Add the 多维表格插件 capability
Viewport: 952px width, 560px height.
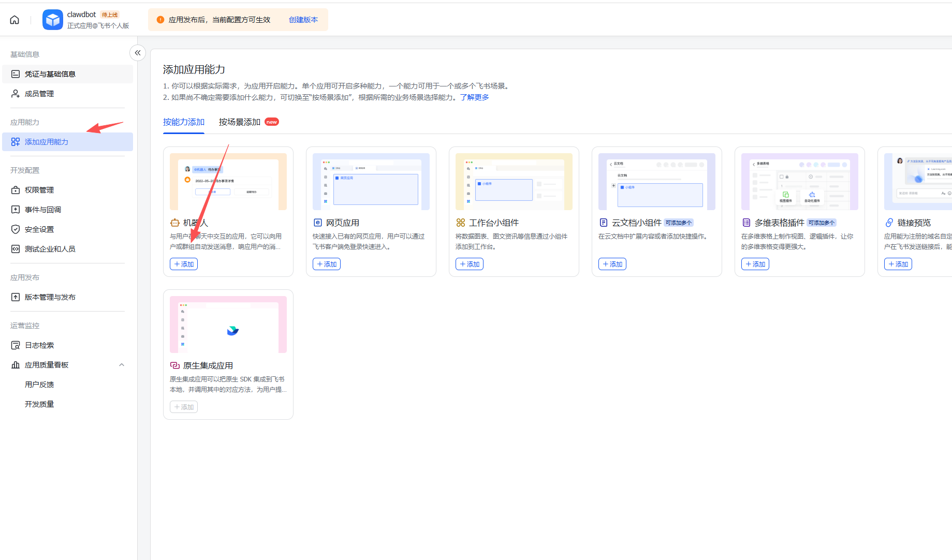pos(755,264)
